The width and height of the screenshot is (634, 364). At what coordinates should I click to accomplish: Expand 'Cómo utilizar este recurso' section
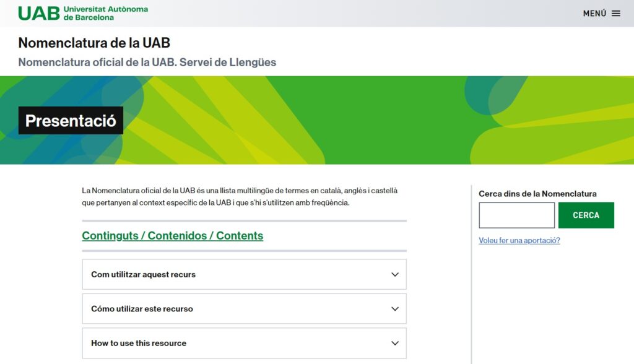click(244, 308)
